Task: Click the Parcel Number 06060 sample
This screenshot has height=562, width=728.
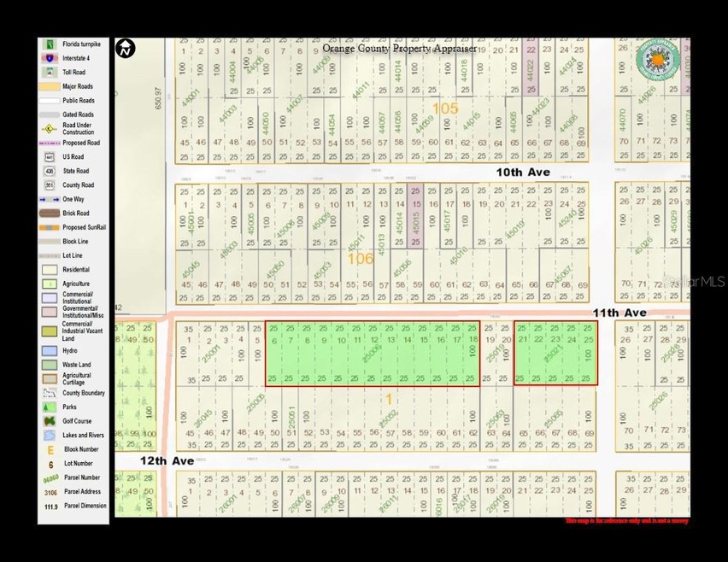Action: click(50, 478)
